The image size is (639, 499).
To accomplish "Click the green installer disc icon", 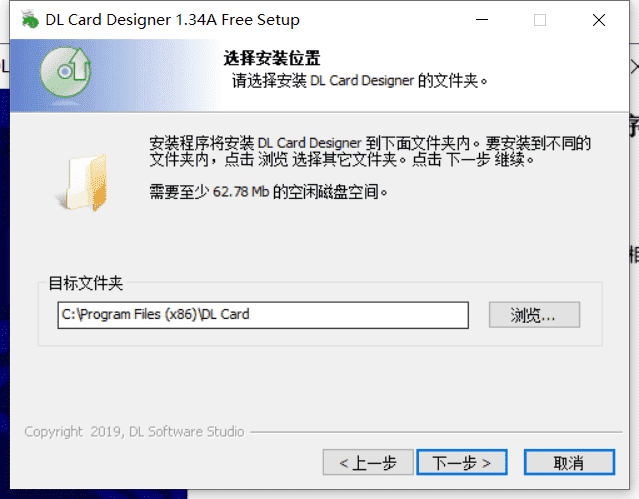I will click(65, 72).
